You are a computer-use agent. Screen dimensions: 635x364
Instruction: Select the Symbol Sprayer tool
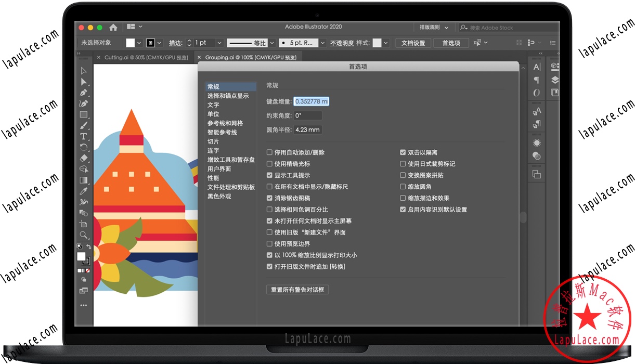[x=83, y=202]
